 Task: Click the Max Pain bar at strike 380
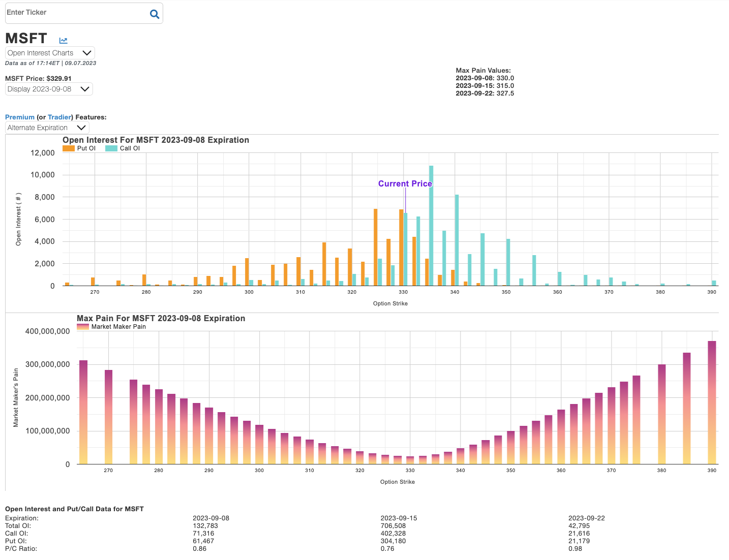coord(662,414)
